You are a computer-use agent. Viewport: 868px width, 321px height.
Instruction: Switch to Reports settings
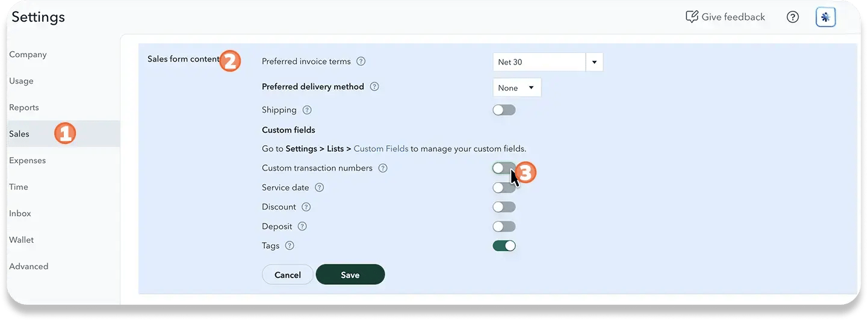pos(24,107)
